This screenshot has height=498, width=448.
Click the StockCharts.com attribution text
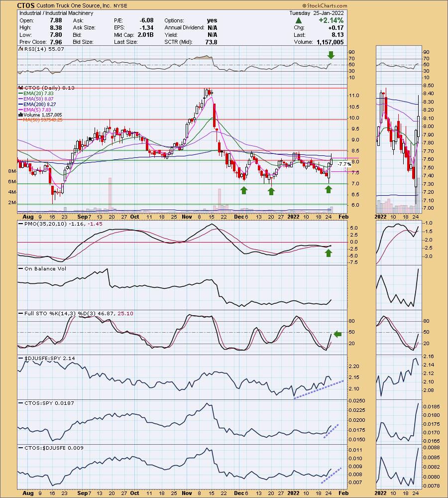(325, 5)
